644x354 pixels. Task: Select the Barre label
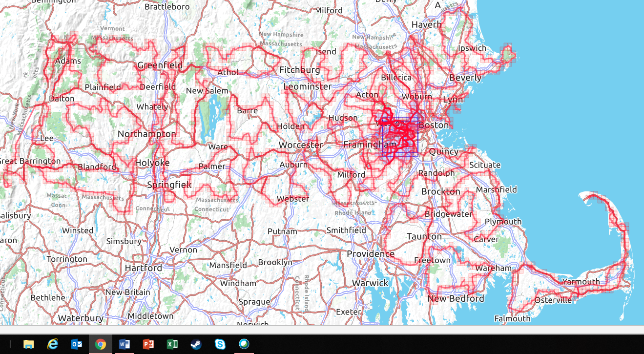(x=247, y=111)
